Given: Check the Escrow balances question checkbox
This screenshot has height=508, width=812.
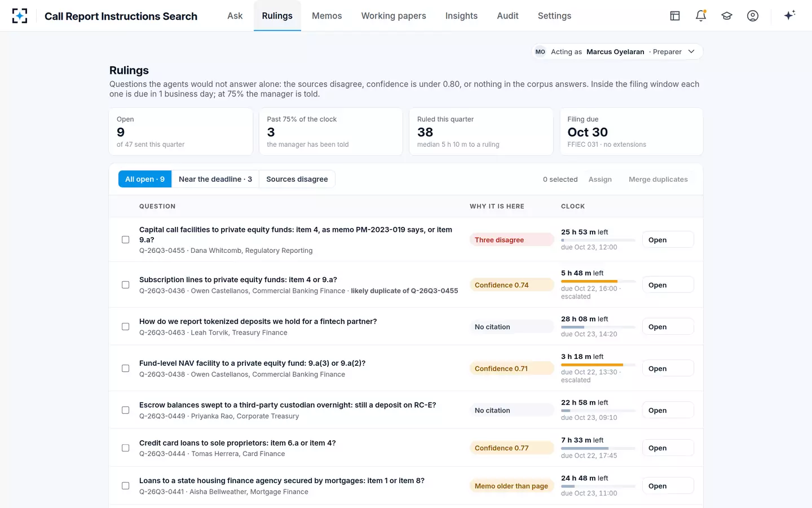Looking at the screenshot, I should click(x=126, y=410).
